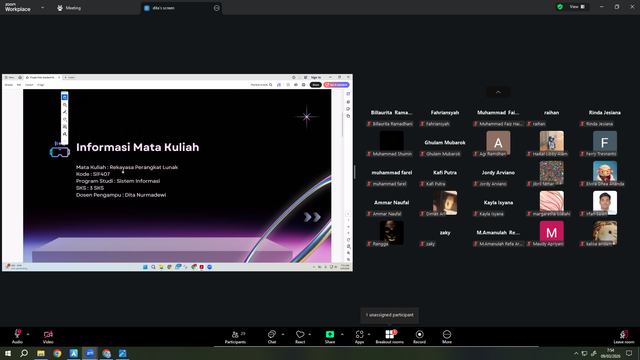Collapse gallery with the up chevron

tap(498, 92)
